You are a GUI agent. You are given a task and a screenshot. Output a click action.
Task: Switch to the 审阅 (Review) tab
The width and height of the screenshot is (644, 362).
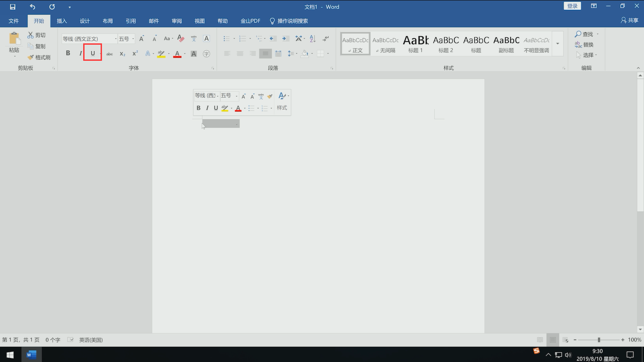(177, 21)
